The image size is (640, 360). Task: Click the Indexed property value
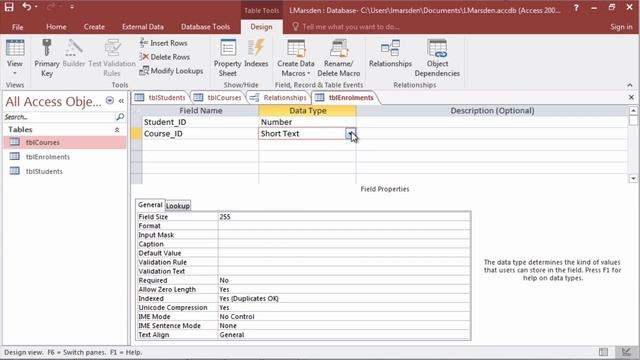(344, 298)
